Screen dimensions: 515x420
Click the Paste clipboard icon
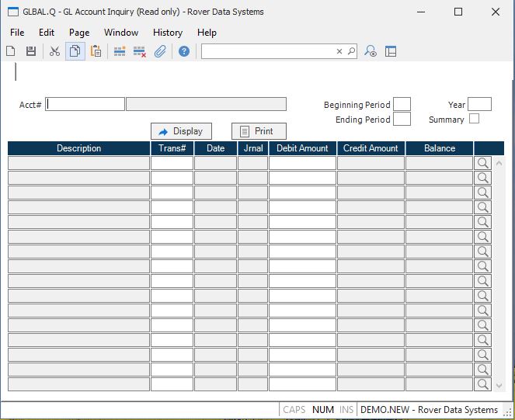96,51
